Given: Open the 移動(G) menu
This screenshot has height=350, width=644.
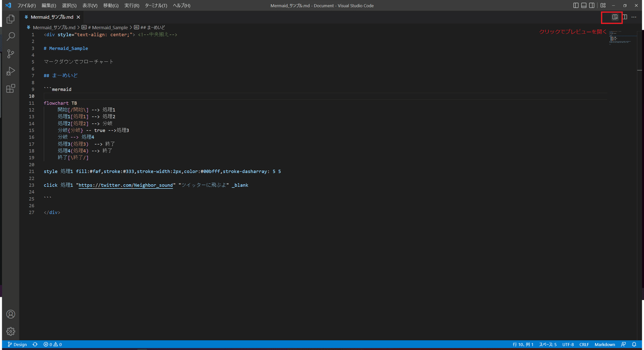Looking at the screenshot, I should pos(111,5).
